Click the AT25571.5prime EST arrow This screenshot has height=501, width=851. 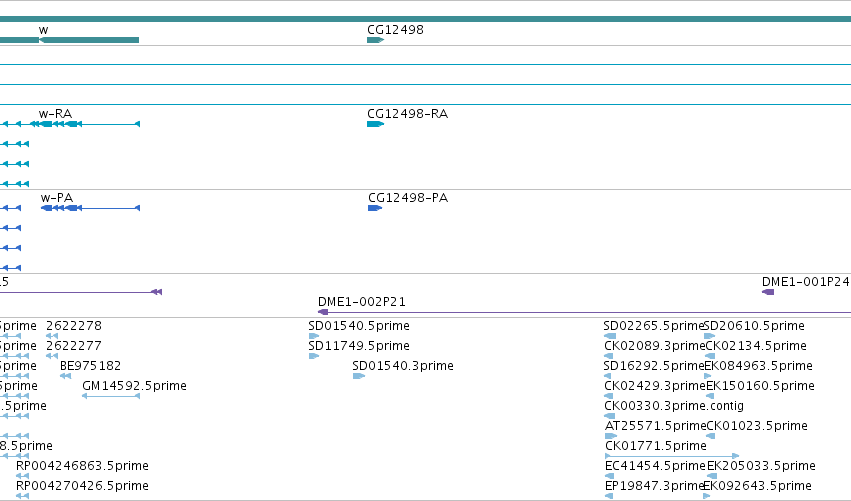coord(611,436)
